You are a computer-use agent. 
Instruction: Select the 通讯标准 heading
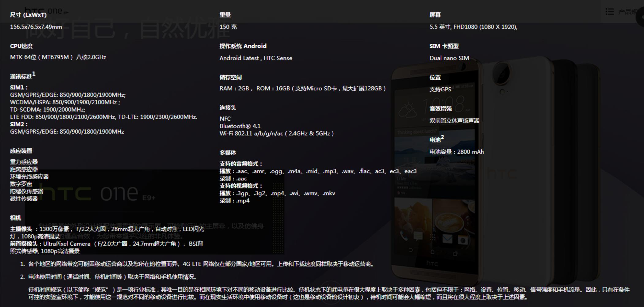click(23, 75)
